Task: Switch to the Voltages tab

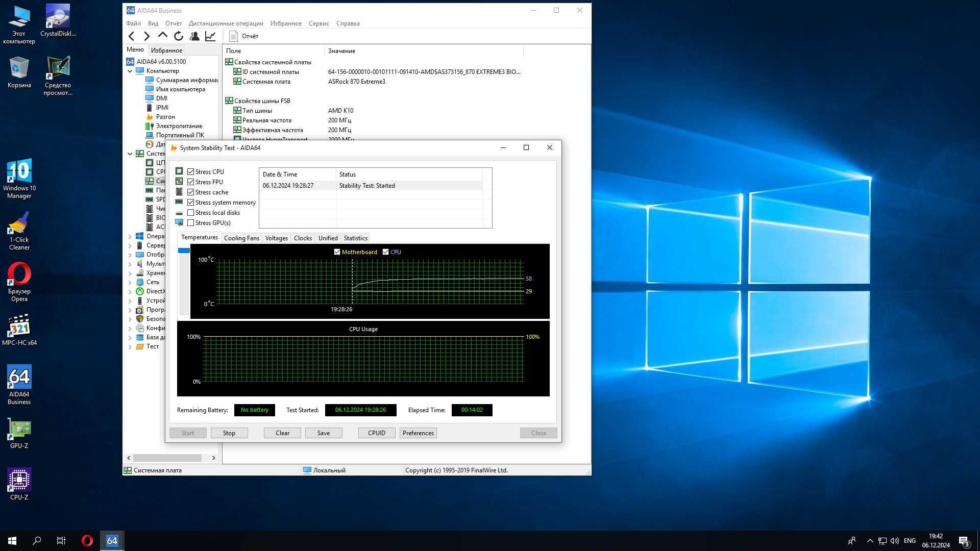Action: (x=276, y=238)
